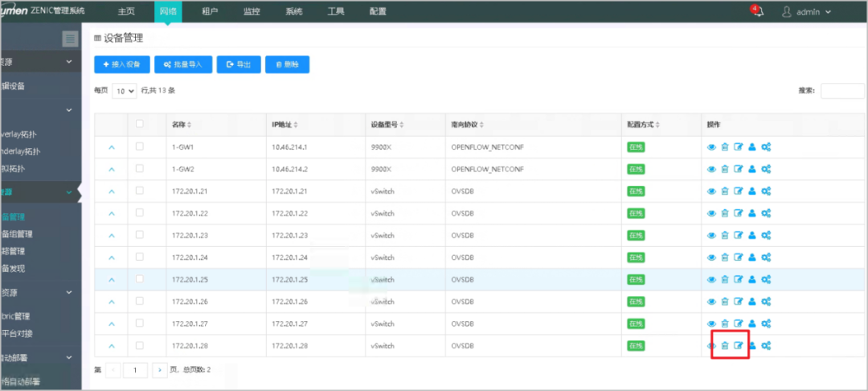
Task: Click the 批量导入 button
Action: [x=183, y=65]
